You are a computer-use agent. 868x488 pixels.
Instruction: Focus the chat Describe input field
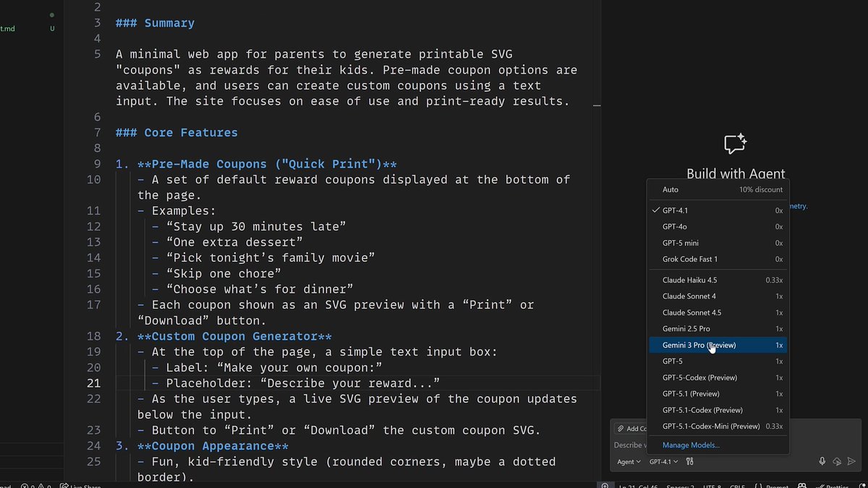point(630,445)
